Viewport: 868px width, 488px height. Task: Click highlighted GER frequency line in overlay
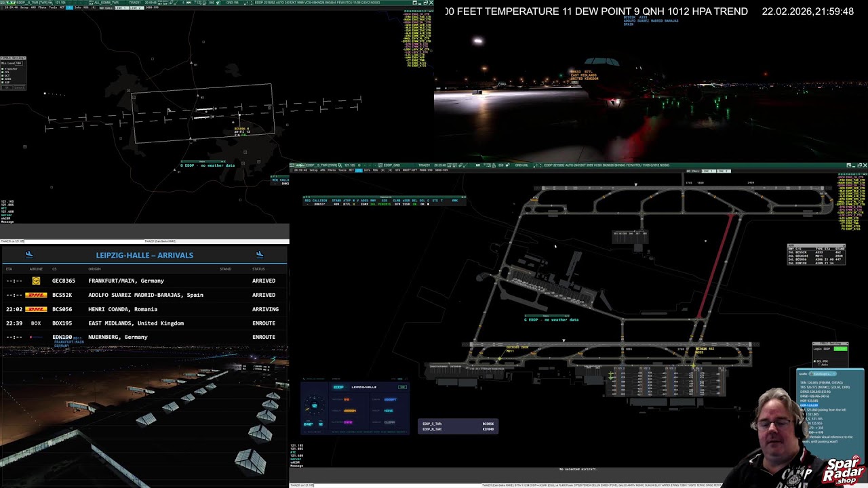809,405
